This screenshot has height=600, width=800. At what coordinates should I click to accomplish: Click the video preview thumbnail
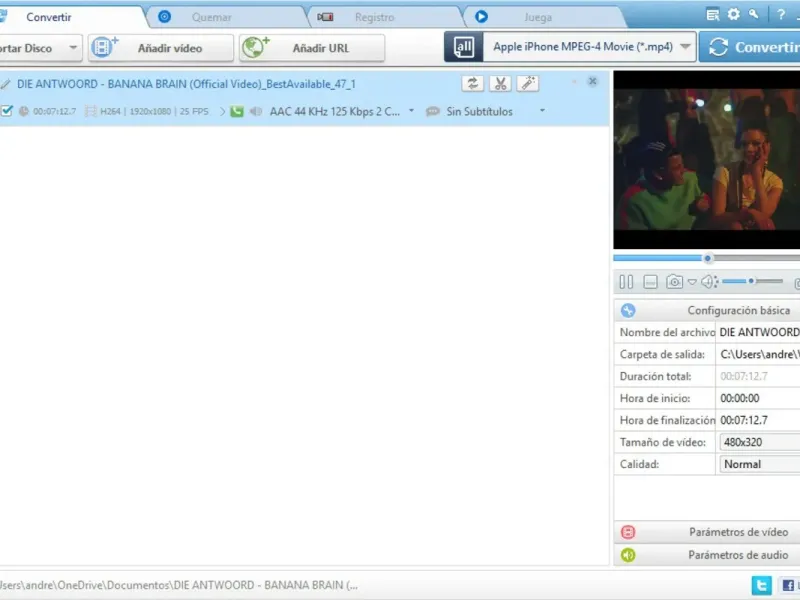pyautogui.click(x=707, y=160)
